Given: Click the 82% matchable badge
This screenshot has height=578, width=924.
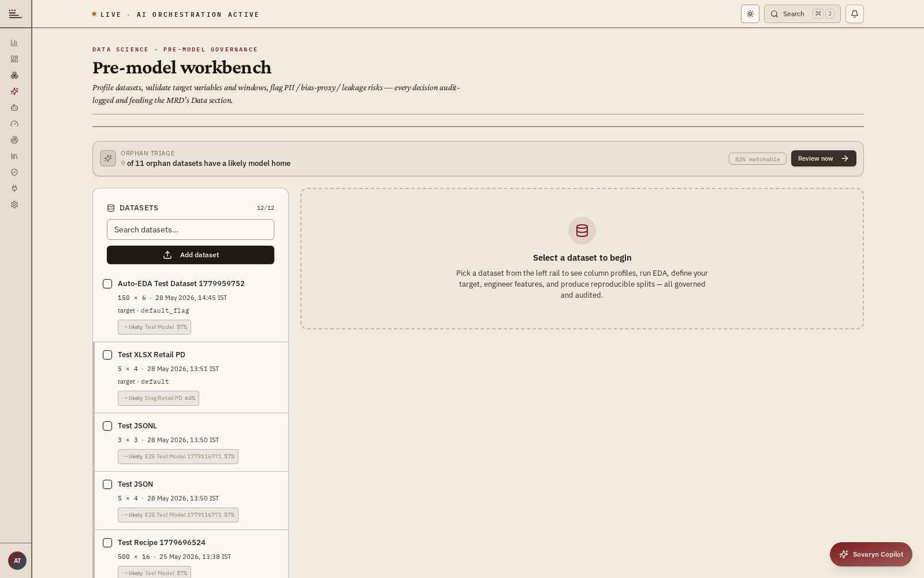Looking at the screenshot, I should (x=758, y=159).
